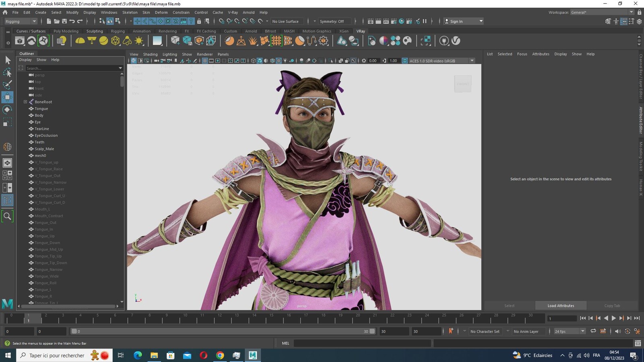Open the Attribute Editor Focus menu
The height and width of the screenshot is (362, 644).
coord(522,54)
